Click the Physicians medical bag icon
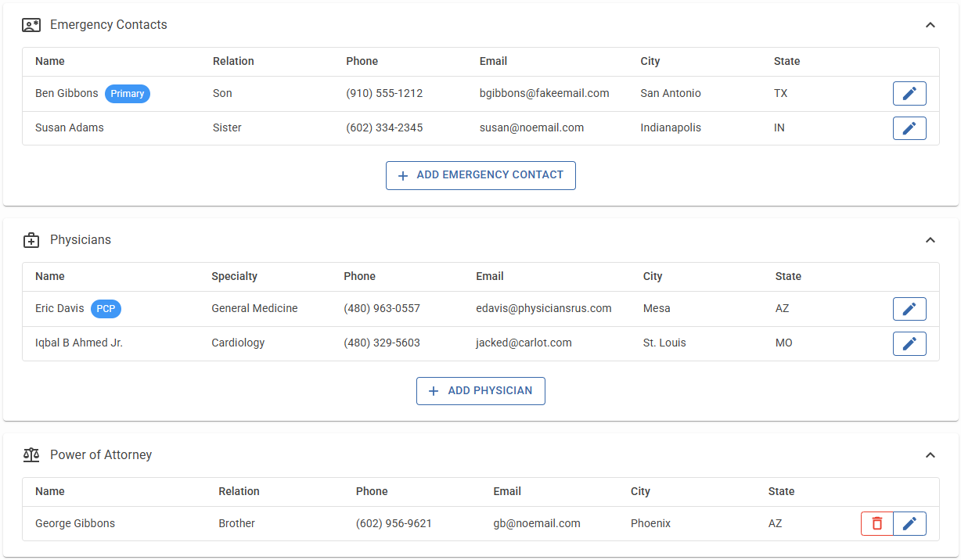The width and height of the screenshot is (961, 560). (x=31, y=240)
